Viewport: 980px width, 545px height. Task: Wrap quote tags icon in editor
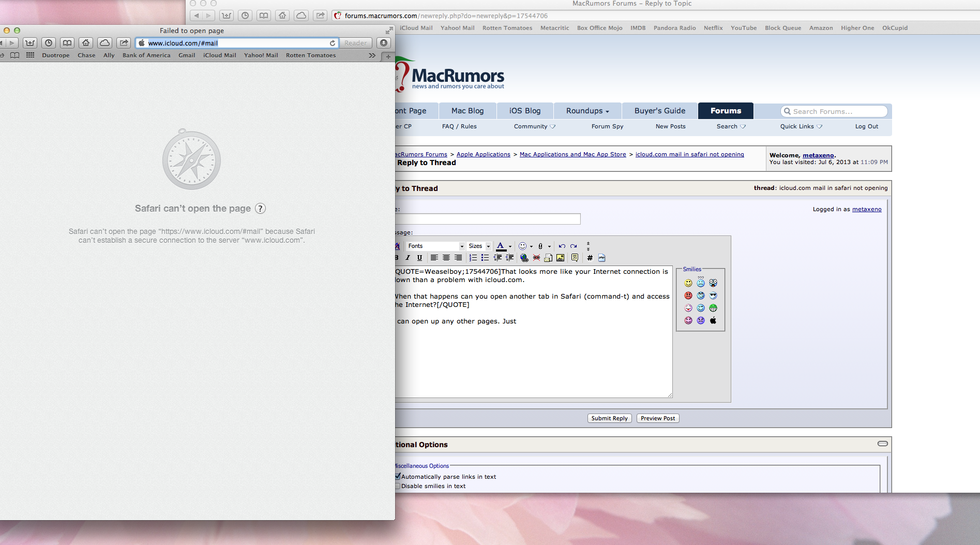click(575, 258)
